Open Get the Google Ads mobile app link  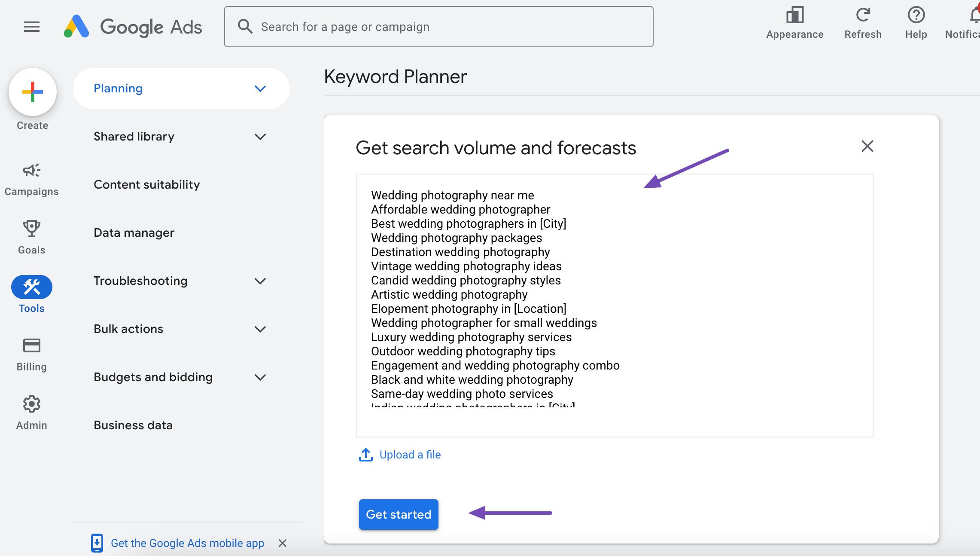(x=187, y=543)
